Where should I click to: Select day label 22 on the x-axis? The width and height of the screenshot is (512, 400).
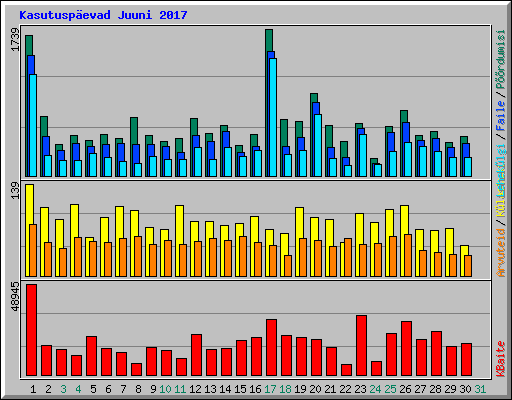coord(345,389)
